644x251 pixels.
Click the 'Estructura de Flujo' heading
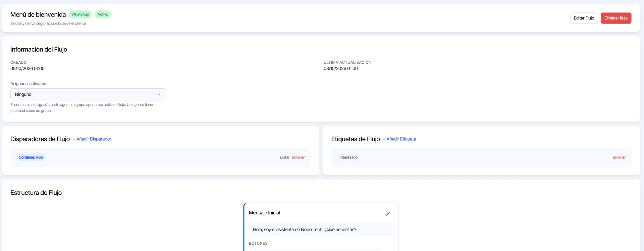pyautogui.click(x=36, y=193)
